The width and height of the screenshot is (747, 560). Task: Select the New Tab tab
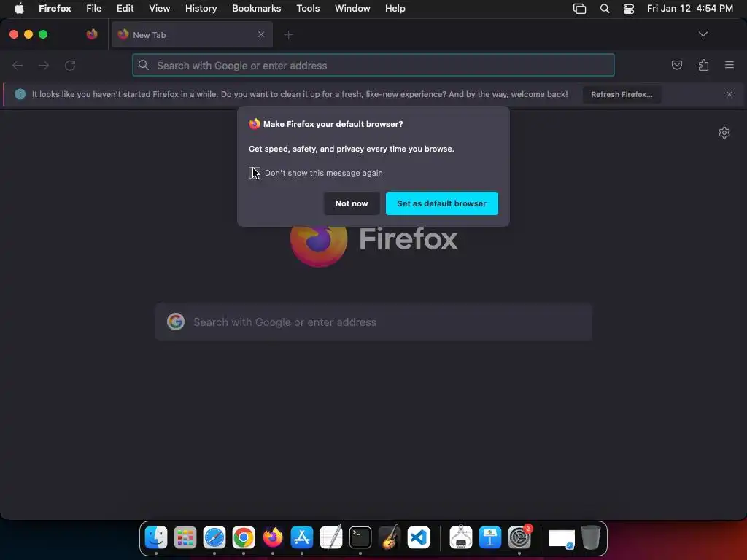[192, 35]
